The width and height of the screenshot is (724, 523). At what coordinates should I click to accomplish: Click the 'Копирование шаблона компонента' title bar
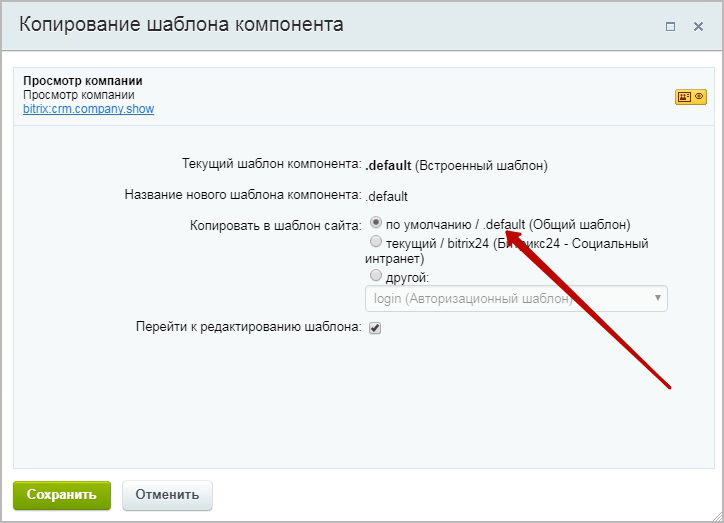point(181,25)
